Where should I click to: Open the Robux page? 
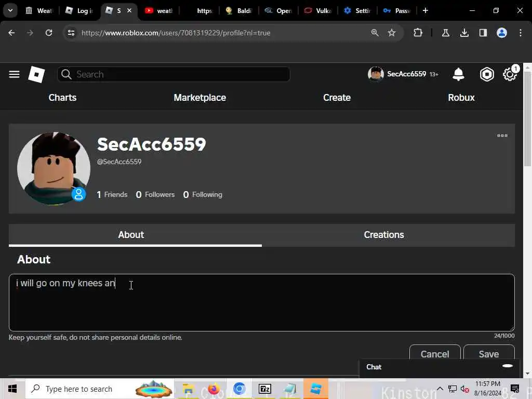461,98
